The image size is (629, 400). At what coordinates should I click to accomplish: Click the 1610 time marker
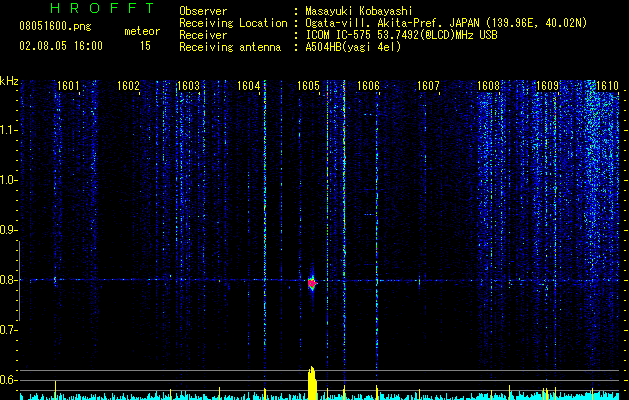point(607,86)
